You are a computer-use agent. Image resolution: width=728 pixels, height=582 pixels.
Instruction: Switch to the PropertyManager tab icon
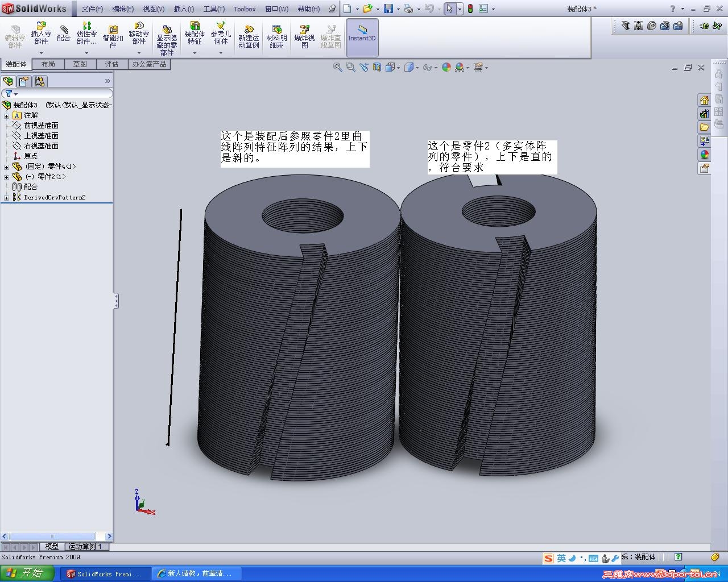click(x=24, y=81)
